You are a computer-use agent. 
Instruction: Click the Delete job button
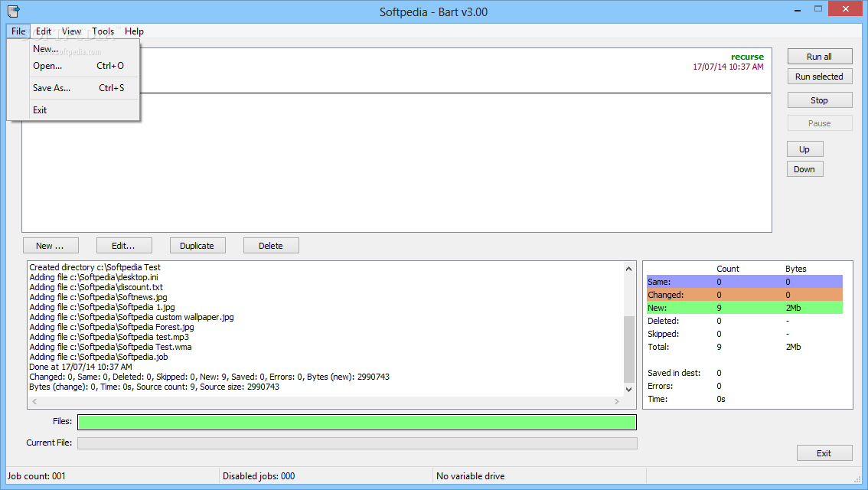coord(271,245)
